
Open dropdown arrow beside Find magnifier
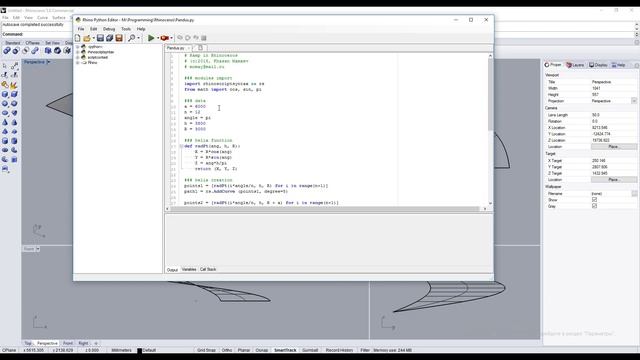pyautogui.click(x=138, y=38)
